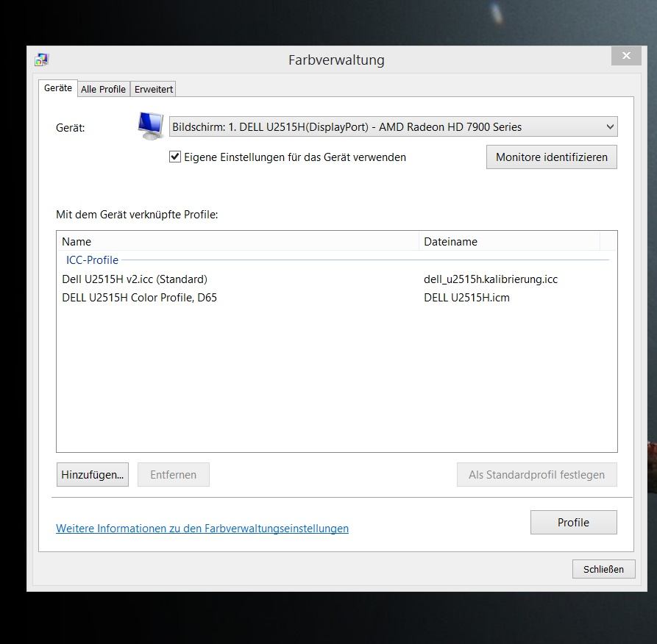Open the Gerät display dropdown
This screenshot has height=644, width=657.
click(393, 126)
